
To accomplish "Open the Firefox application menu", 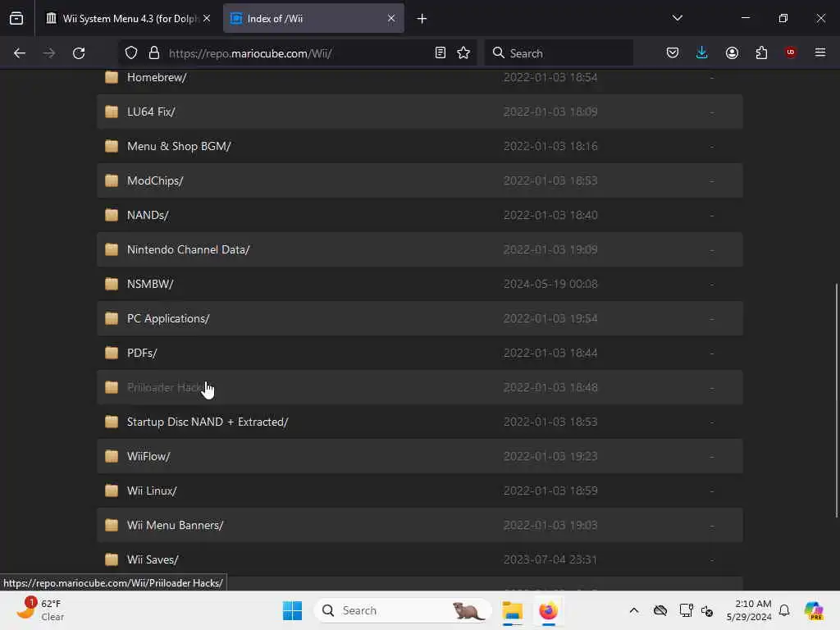I will coord(820,52).
